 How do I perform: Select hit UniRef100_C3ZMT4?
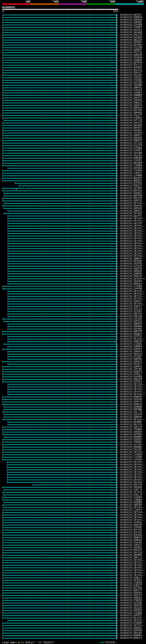pyautogui.click(x=131, y=510)
